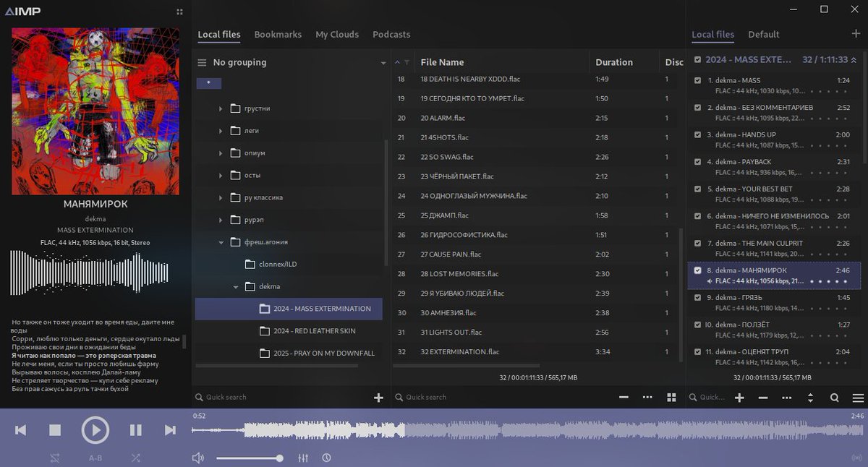
Task: Pause the current track
Action: (135, 430)
